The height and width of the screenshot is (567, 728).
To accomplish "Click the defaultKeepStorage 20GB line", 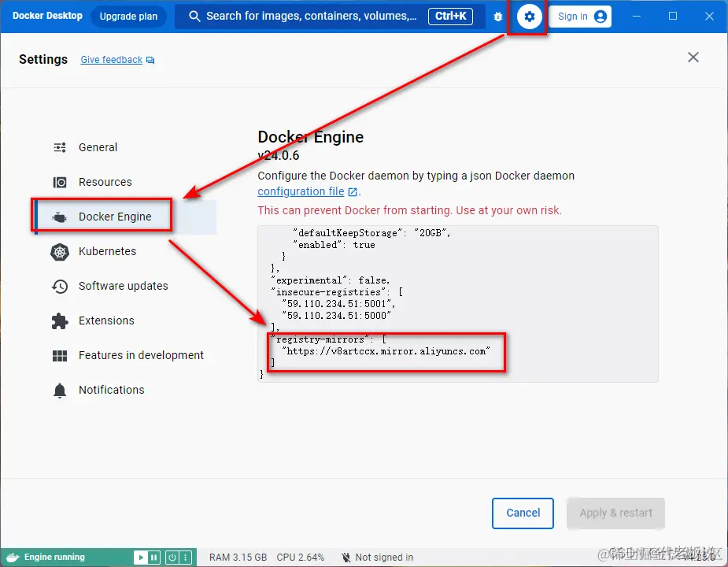I will click(372, 233).
